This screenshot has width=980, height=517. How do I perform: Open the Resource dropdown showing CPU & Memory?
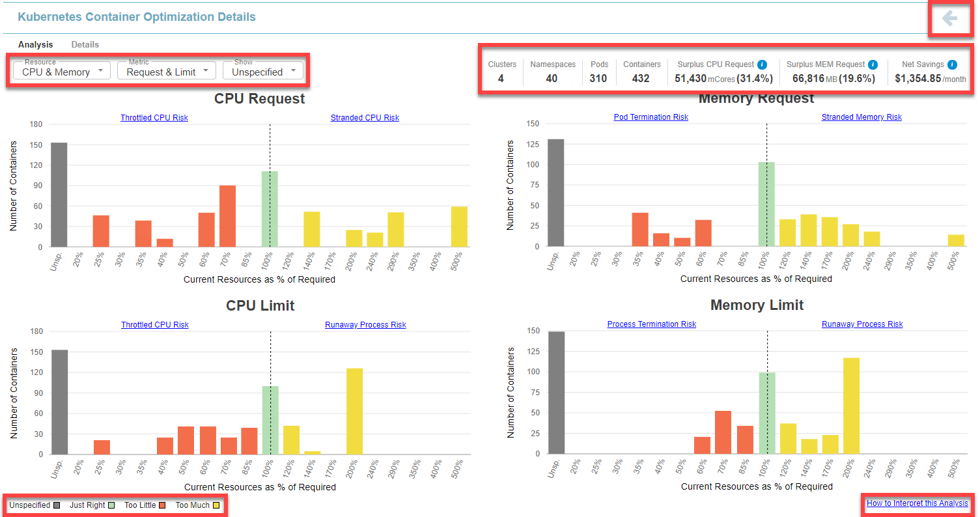[62, 72]
